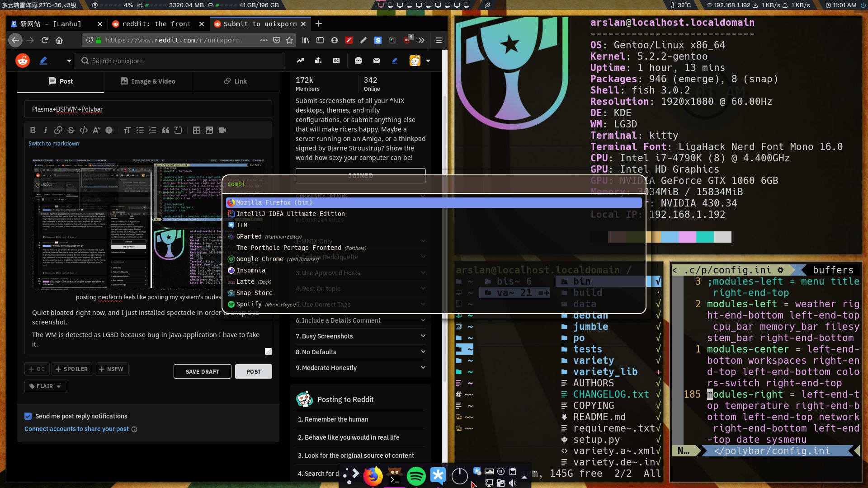The width and height of the screenshot is (868, 488).
Task: Expand the UNIX Only rule
Action: [x=360, y=241]
